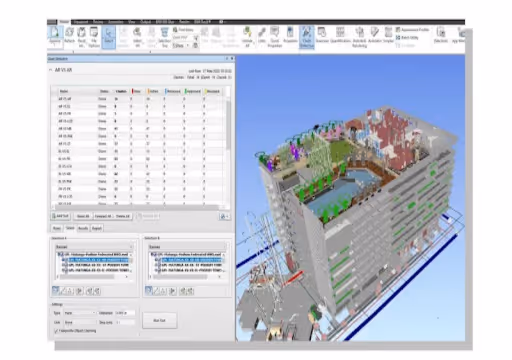Switch to the Home ribbon tab
The height and width of the screenshot is (360, 512).
pyautogui.click(x=64, y=22)
